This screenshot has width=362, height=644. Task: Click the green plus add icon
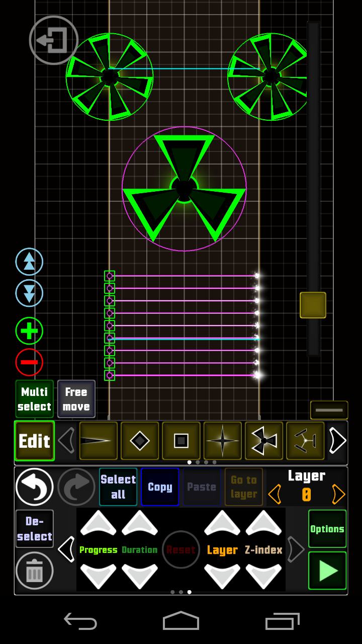29,331
